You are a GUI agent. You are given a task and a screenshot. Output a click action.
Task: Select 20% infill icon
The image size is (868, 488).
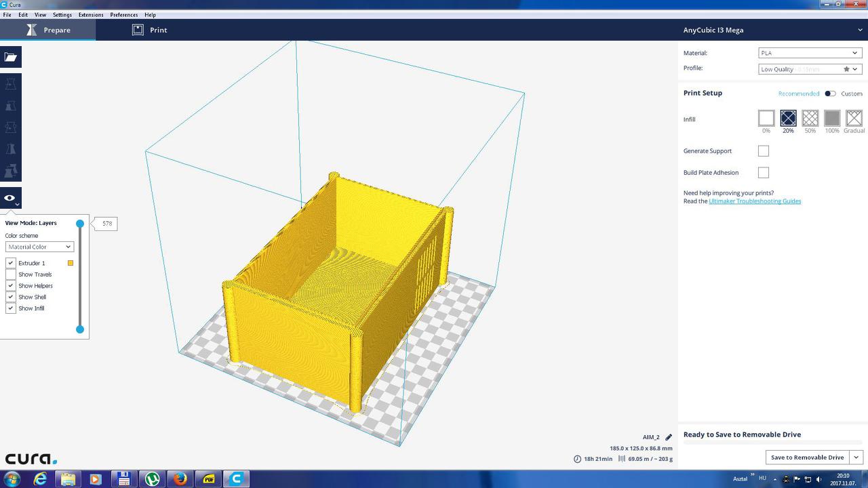click(788, 119)
